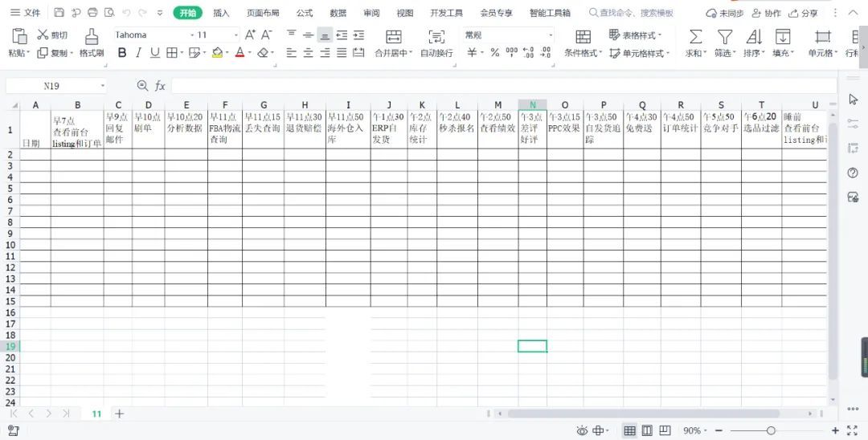
Task: Click the top vertical align icon
Action: (x=292, y=35)
